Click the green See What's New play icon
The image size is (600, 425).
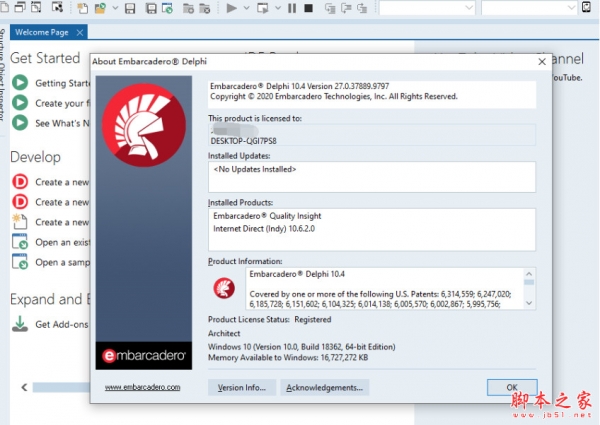[x=20, y=123]
